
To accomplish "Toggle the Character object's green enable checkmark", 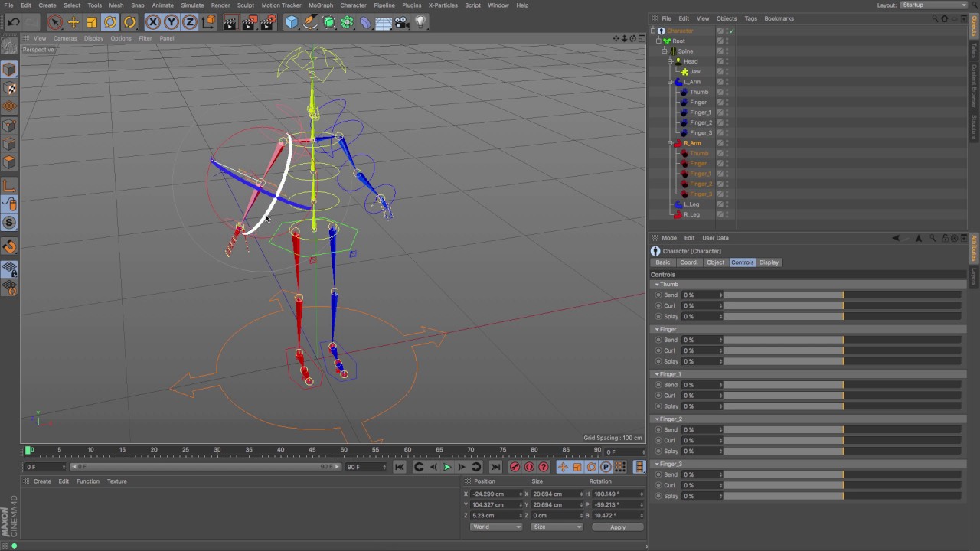I will pos(731,31).
